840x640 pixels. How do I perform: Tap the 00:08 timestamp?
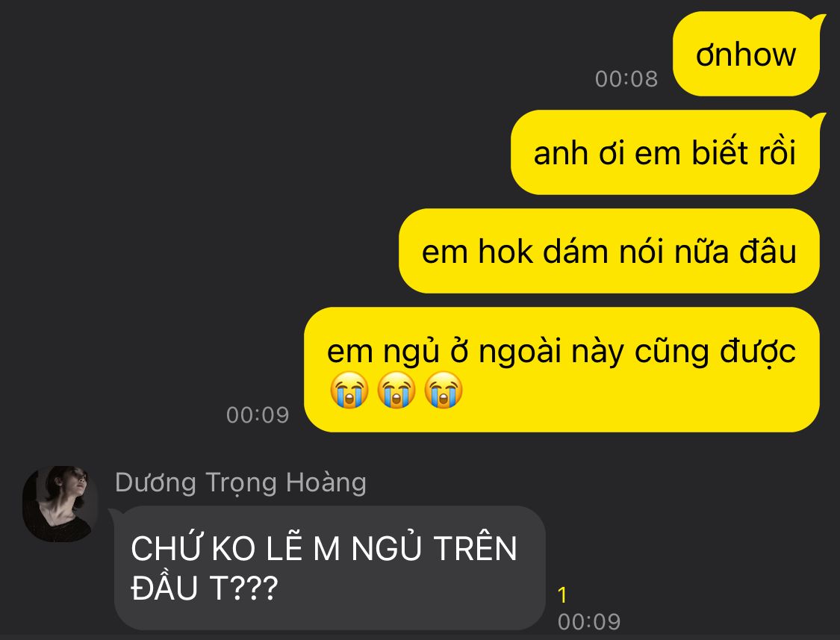(626, 79)
